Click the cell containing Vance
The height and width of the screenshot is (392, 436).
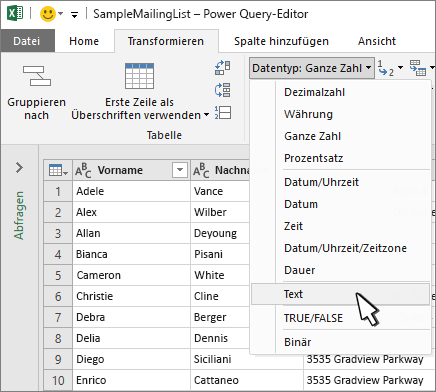[220, 191]
